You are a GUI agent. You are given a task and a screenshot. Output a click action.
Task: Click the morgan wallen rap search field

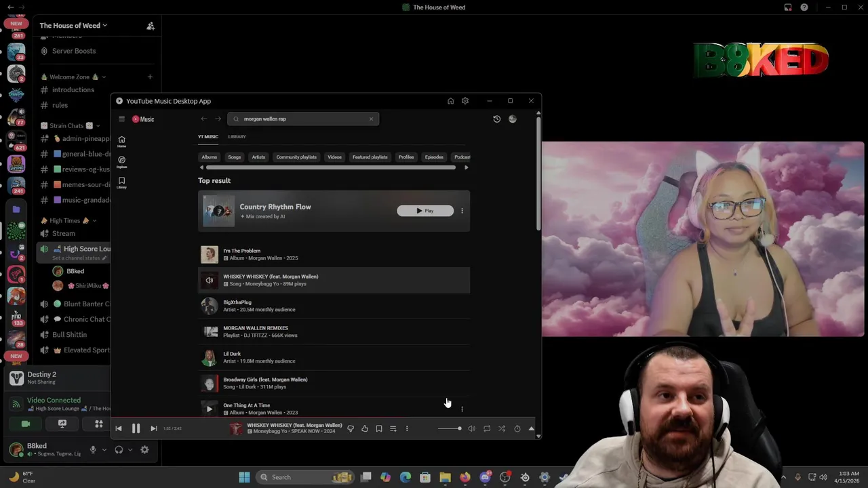coord(303,119)
